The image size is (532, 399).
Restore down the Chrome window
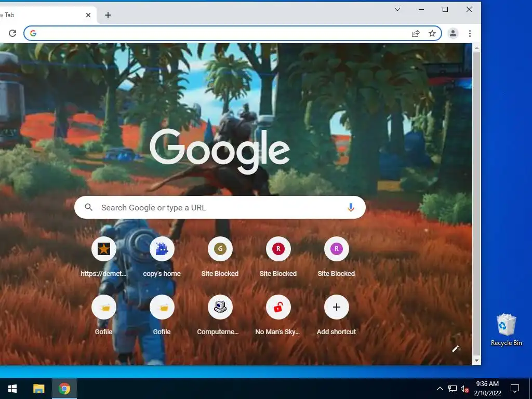pos(445,9)
